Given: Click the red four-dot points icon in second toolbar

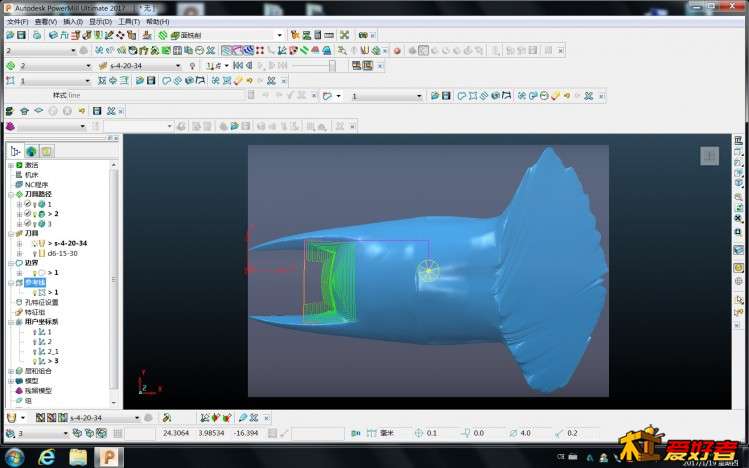Looking at the screenshot, I should tap(260, 51).
